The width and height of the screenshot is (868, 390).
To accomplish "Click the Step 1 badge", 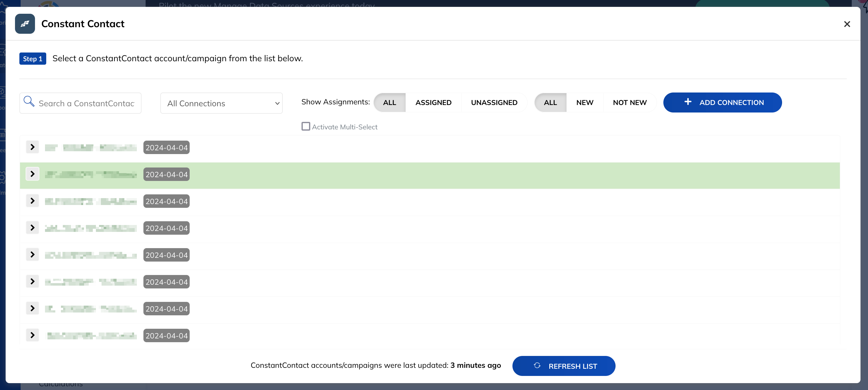I will [x=32, y=59].
